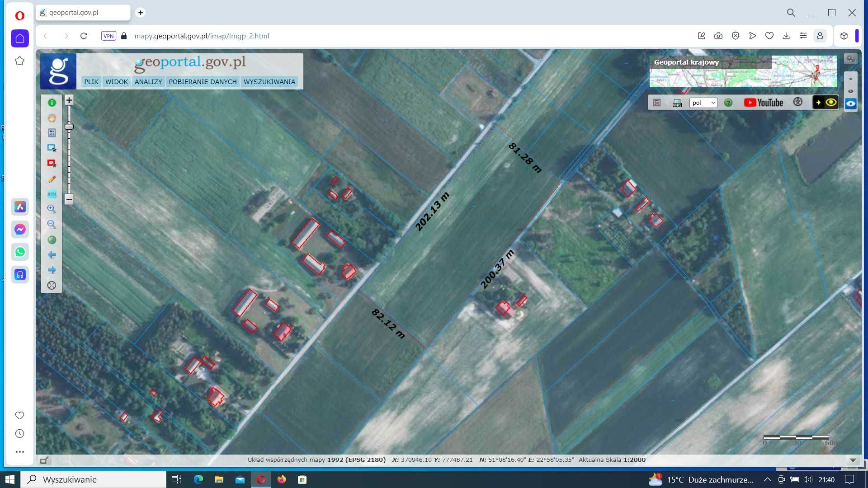Open the WYSZUKIWANIA menu
This screenshot has width=868, height=488.
click(x=269, y=82)
